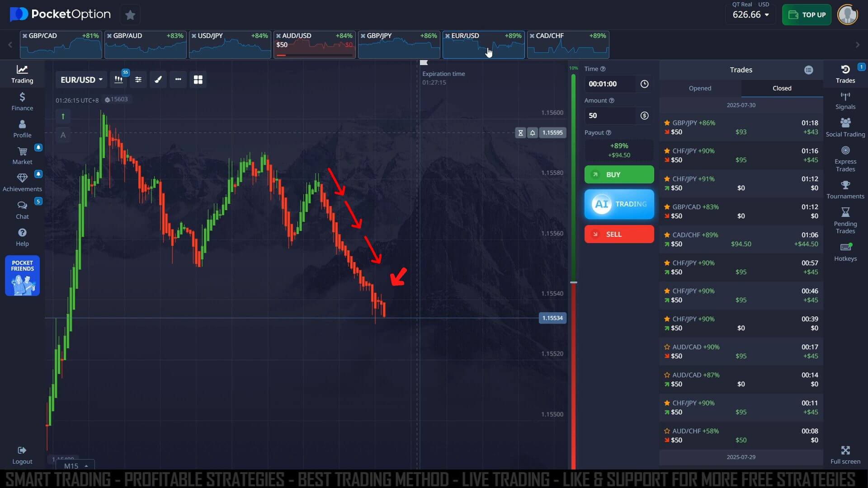
Task: Open the Profile sidebar section
Action: pyautogui.click(x=22, y=129)
